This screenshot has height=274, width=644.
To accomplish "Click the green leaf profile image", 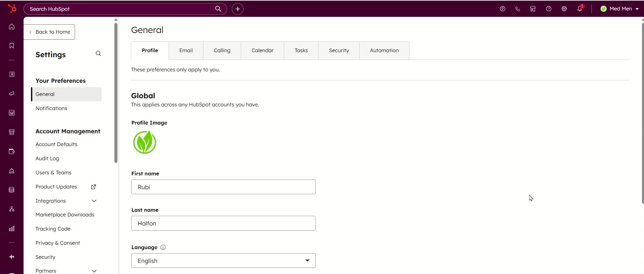I will tap(145, 142).
